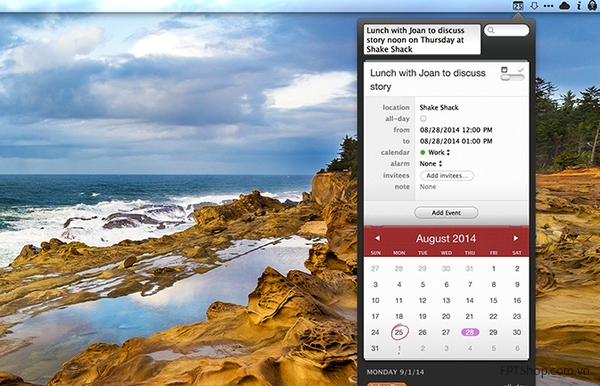The width and height of the screenshot is (600, 386).
Task: Select the calendar event type icon
Action: coord(504,70)
